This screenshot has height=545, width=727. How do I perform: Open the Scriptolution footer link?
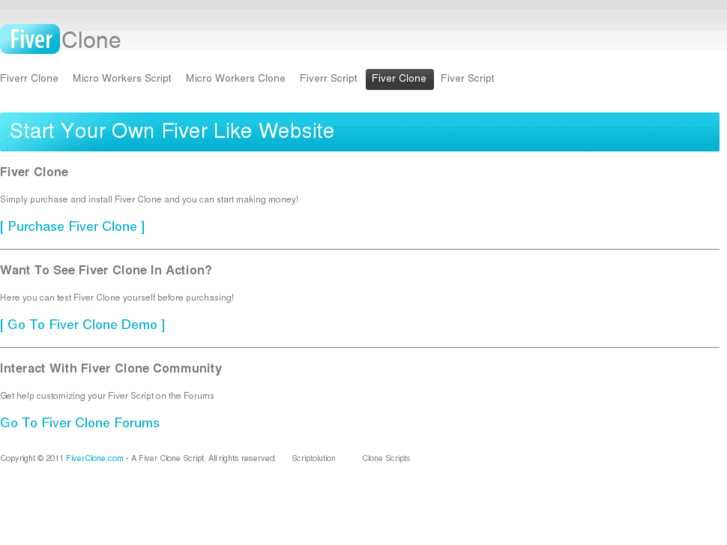[x=313, y=458]
